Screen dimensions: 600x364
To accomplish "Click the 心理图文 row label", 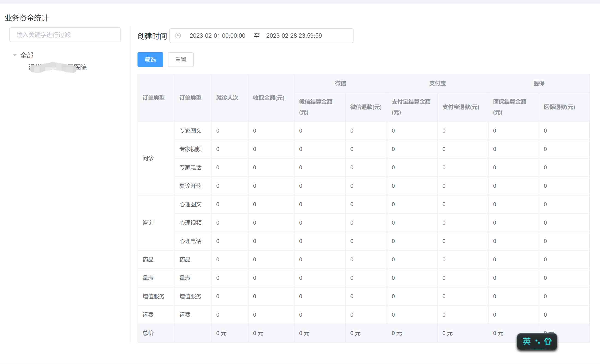I will [x=190, y=204].
